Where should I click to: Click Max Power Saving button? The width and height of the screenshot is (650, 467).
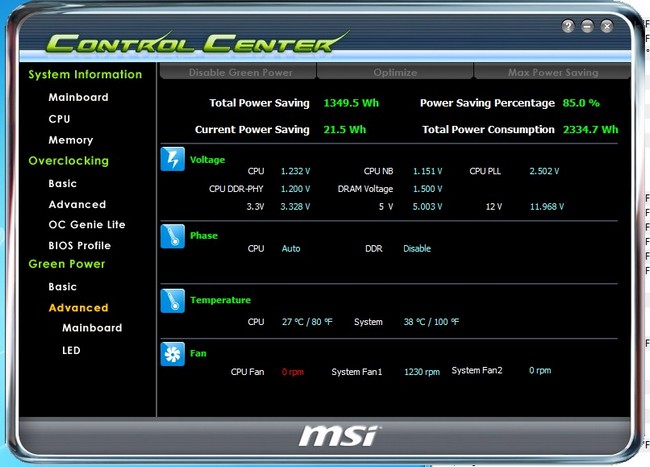pyautogui.click(x=552, y=71)
